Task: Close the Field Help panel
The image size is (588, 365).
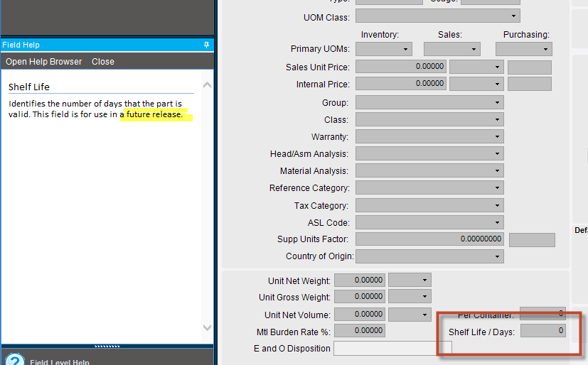Action: click(x=103, y=61)
